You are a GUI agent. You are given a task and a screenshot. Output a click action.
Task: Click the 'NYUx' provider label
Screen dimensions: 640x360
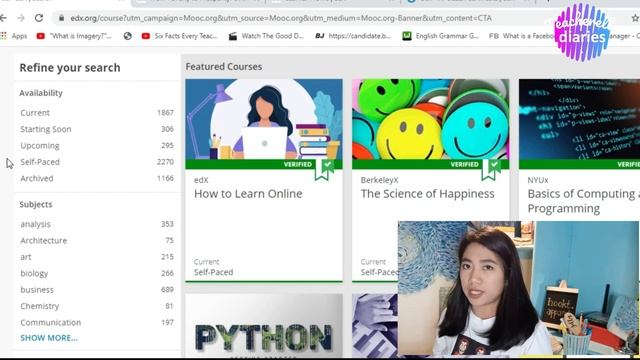click(x=538, y=180)
